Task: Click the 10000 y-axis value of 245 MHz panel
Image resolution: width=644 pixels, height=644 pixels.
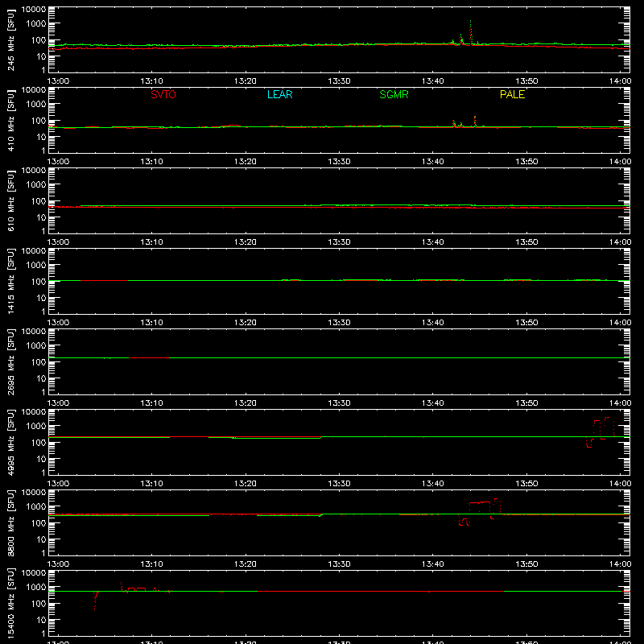Action: [x=34, y=9]
